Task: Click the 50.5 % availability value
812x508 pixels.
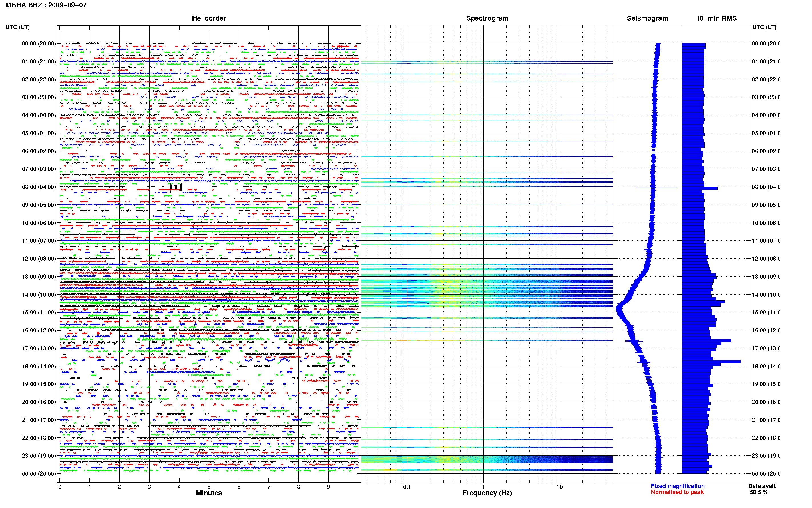Action: (759, 492)
